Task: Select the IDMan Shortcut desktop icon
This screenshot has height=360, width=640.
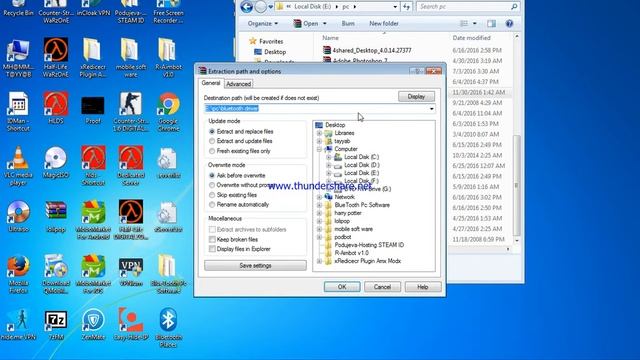Action: [x=18, y=111]
